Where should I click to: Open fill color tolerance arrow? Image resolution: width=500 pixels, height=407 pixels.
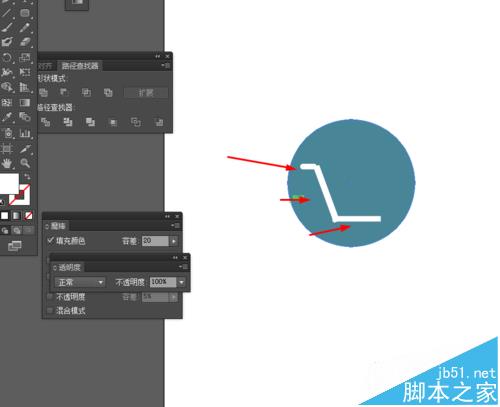click(x=174, y=241)
